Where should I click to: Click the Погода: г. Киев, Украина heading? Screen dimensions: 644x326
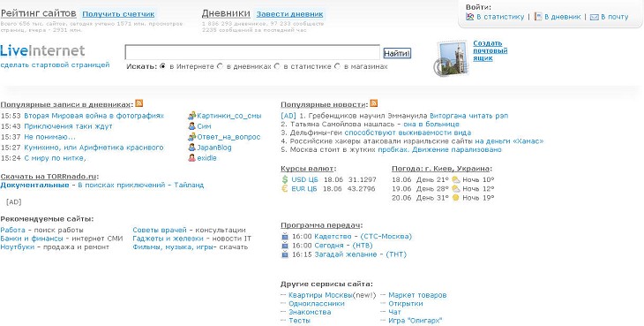point(441,169)
